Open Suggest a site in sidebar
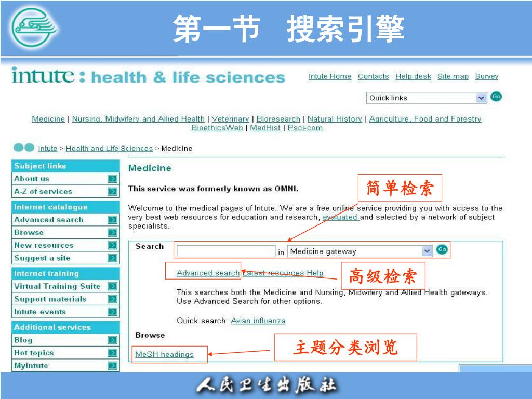This screenshot has height=399, width=532. coord(65,258)
